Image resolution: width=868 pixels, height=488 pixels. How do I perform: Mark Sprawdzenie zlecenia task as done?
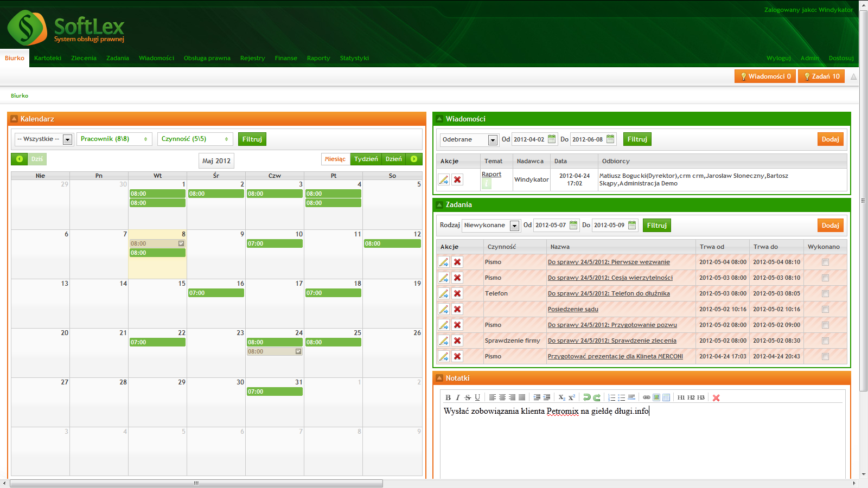825,341
